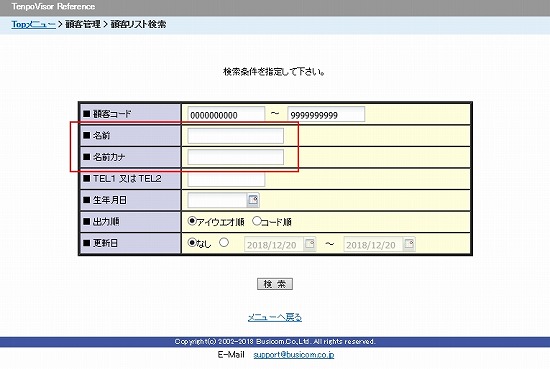Open calendar icon for update start date
Screen dimensions: 550x369
click(310, 243)
